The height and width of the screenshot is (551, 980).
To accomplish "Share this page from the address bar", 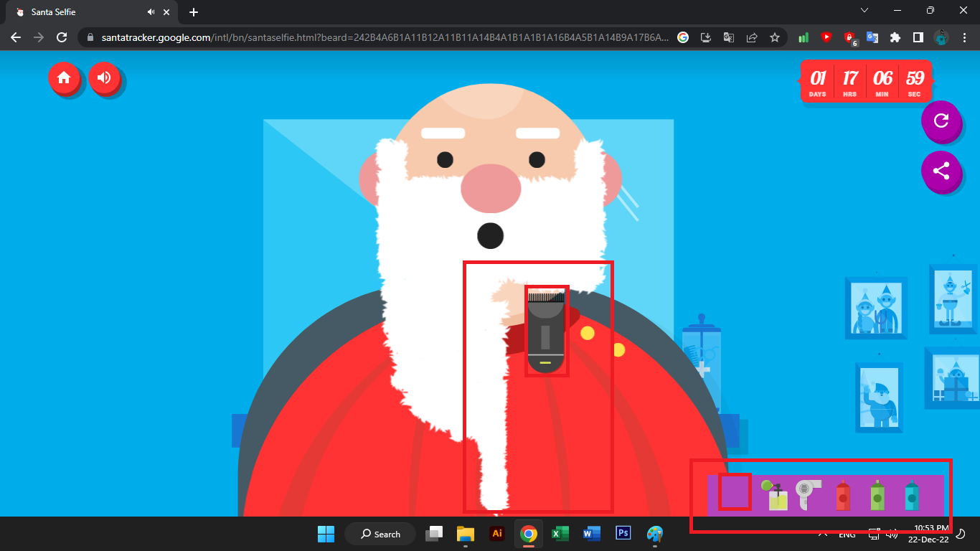I will tap(752, 37).
